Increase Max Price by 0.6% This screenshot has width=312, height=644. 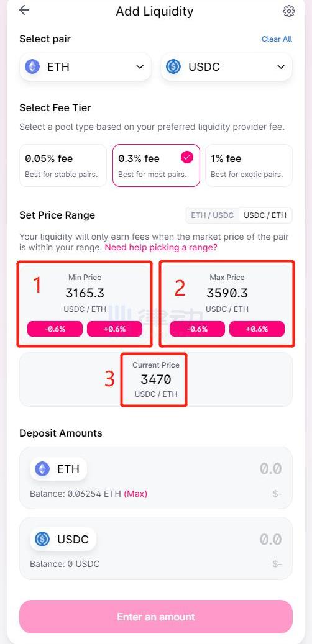[257, 329]
